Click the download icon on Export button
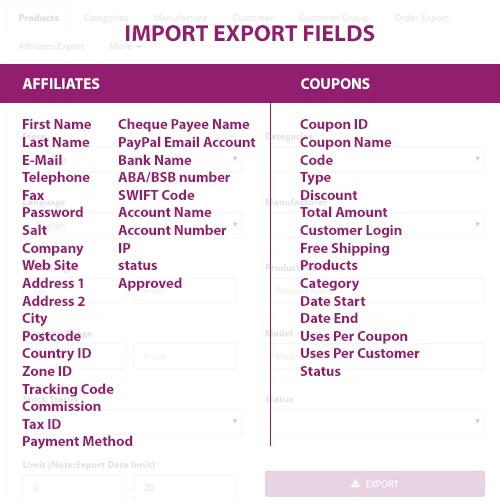Image resolution: width=500 pixels, height=500 pixels. pos(356,483)
